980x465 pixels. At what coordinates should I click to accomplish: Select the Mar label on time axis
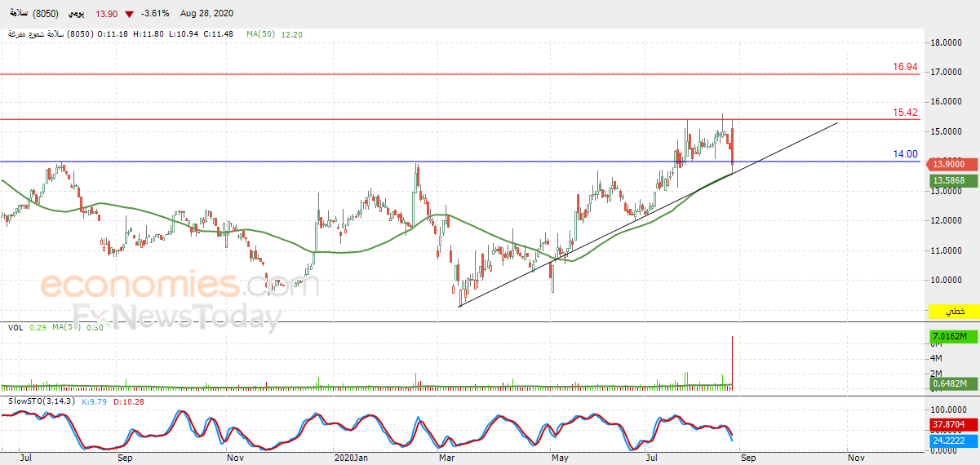click(x=446, y=458)
